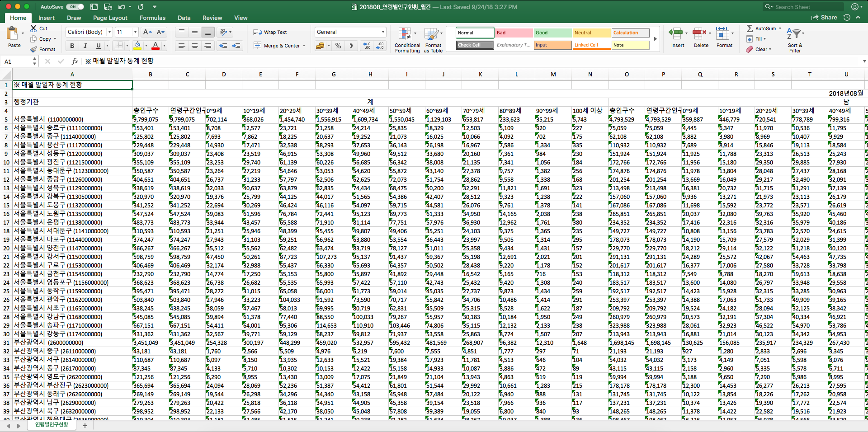This screenshot has width=868, height=432.
Task: Toggle Wrap Text
Action: (270, 32)
